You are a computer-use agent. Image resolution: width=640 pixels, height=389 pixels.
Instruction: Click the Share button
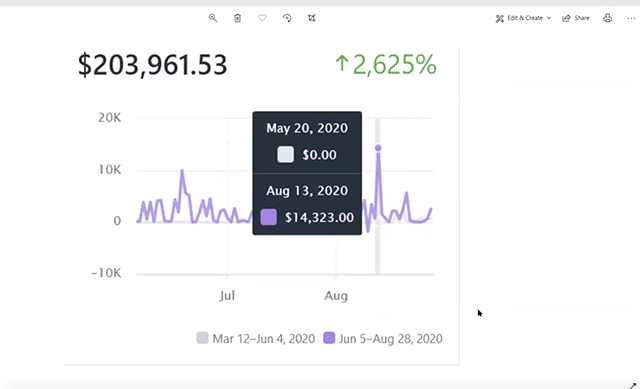click(x=576, y=18)
